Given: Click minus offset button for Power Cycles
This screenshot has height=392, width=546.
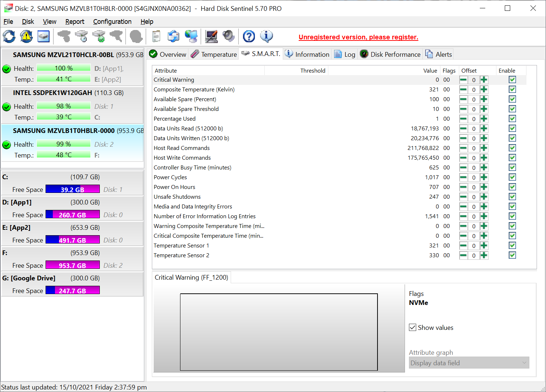Looking at the screenshot, I should 463,177.
